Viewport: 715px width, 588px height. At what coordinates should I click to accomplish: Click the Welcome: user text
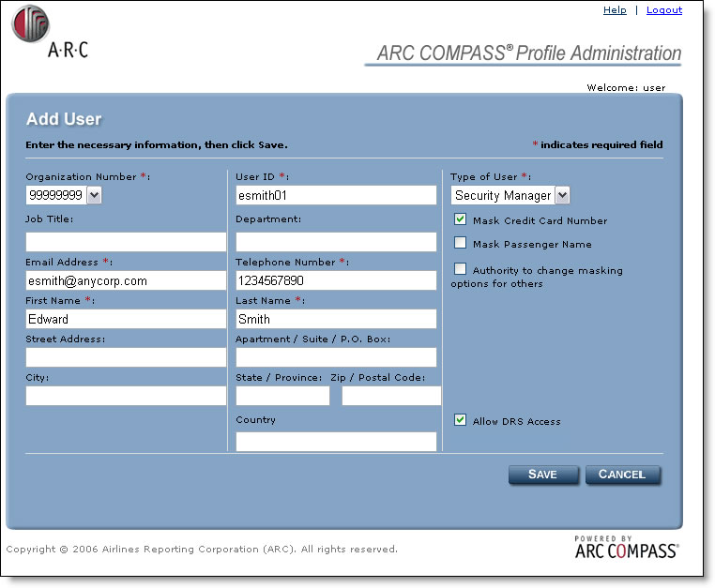coord(626,87)
